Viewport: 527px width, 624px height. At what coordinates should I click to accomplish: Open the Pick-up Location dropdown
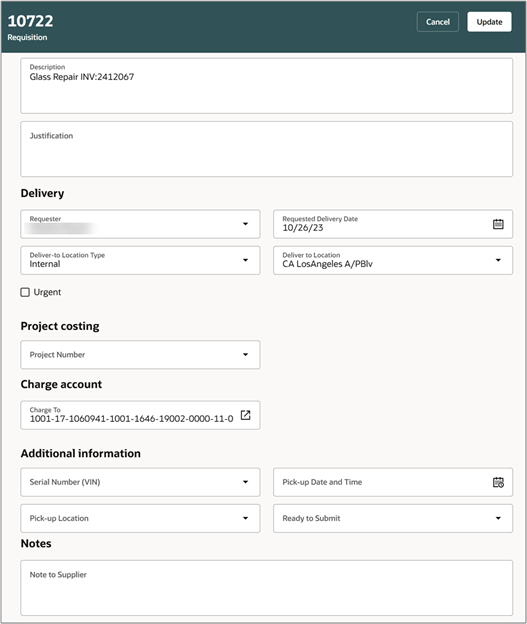pos(140,518)
